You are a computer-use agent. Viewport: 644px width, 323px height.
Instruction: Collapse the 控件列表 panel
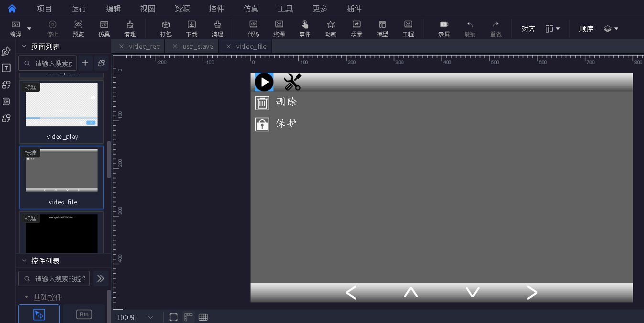pyautogui.click(x=24, y=261)
